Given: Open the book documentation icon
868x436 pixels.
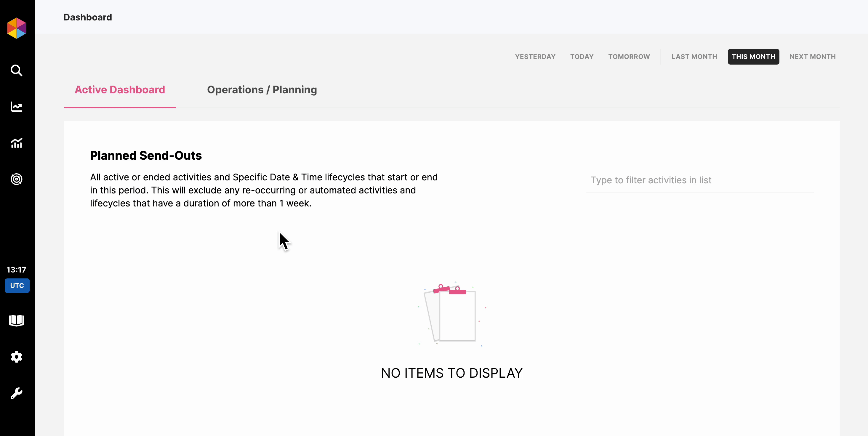Looking at the screenshot, I should coord(17,320).
